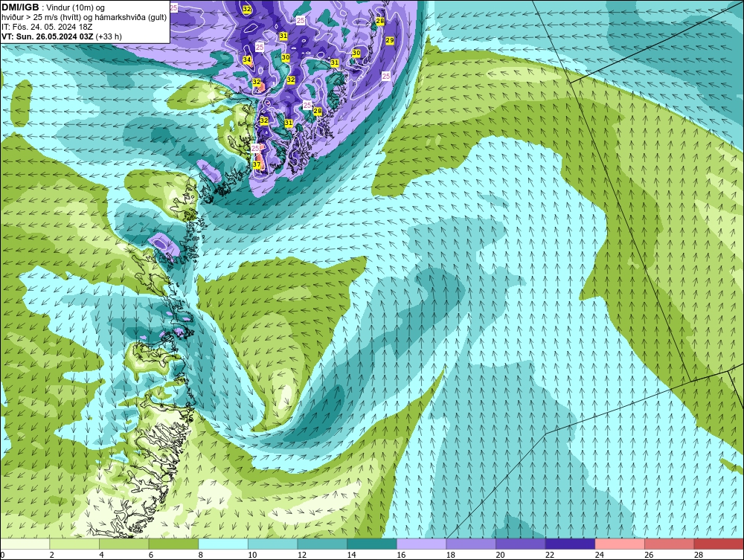
Task: Click the yellow '37' maximum gust label
Action: (x=257, y=164)
